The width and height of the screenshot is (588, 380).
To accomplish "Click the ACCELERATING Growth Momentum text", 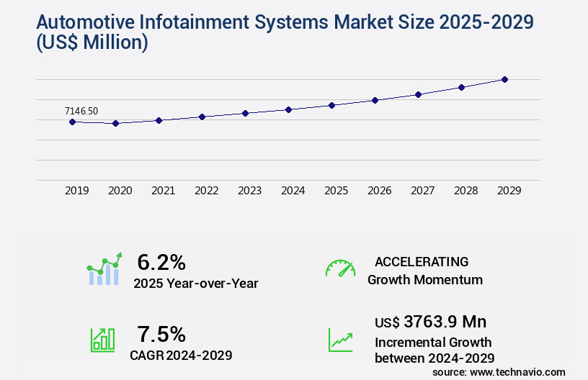I will (424, 271).
